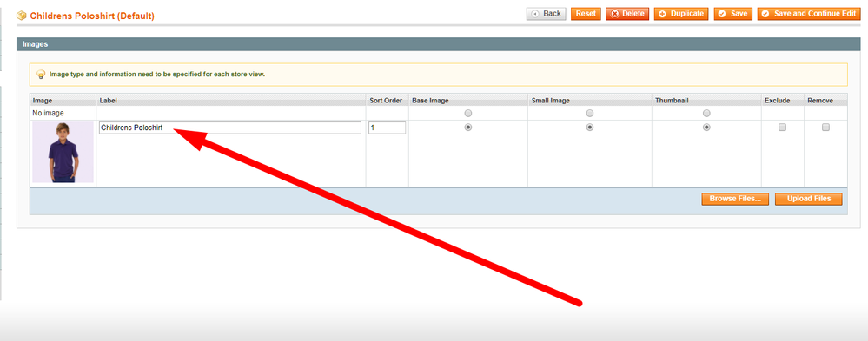Tick Remove checkbox for poloshirt image

coord(826,127)
